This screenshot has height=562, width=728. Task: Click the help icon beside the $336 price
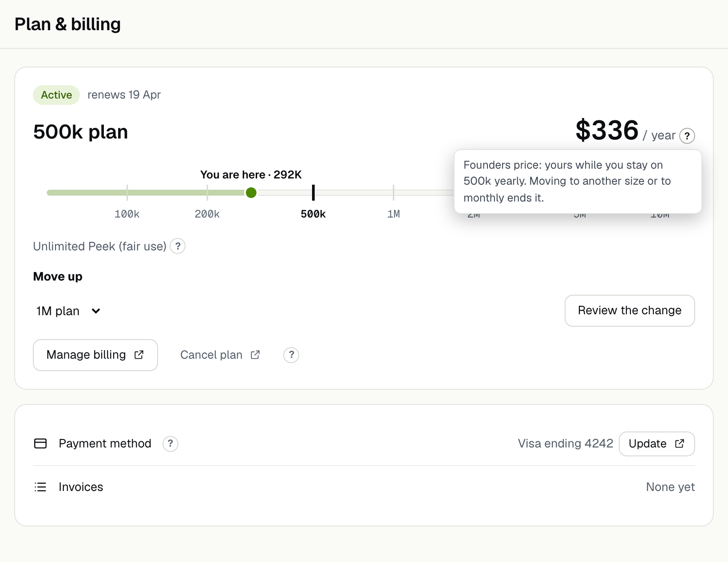click(x=687, y=136)
